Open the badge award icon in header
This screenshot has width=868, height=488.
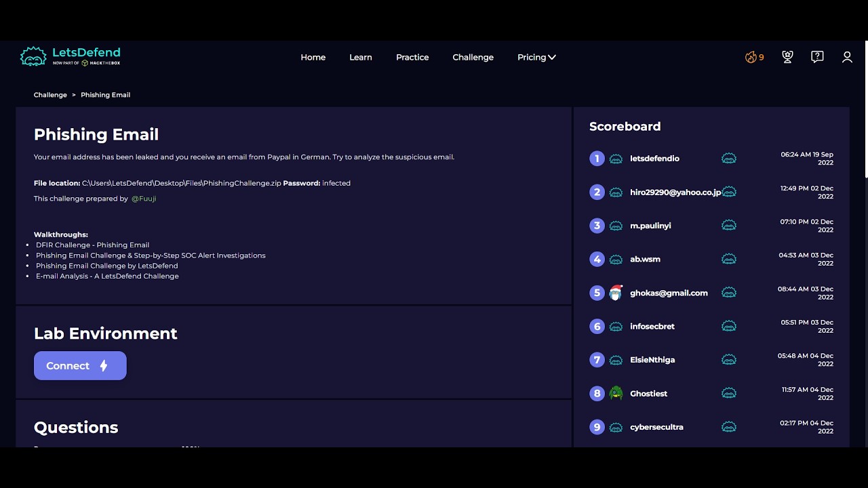(x=787, y=58)
